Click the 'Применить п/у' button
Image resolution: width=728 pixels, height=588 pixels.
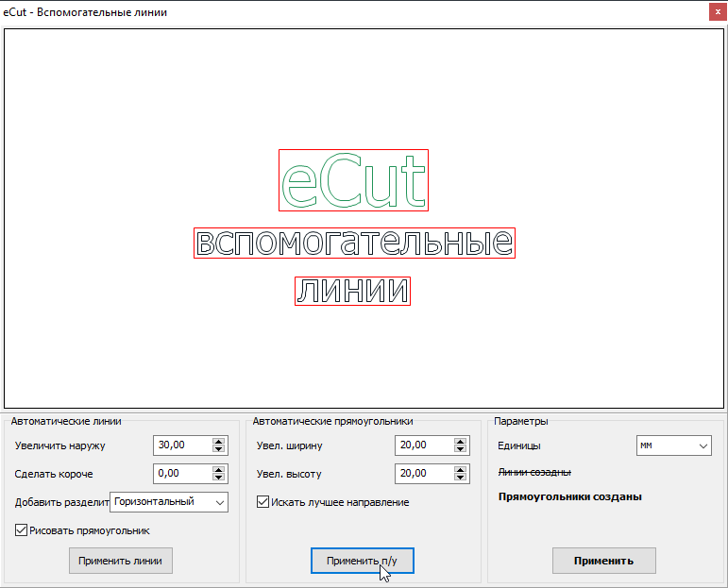click(x=363, y=561)
